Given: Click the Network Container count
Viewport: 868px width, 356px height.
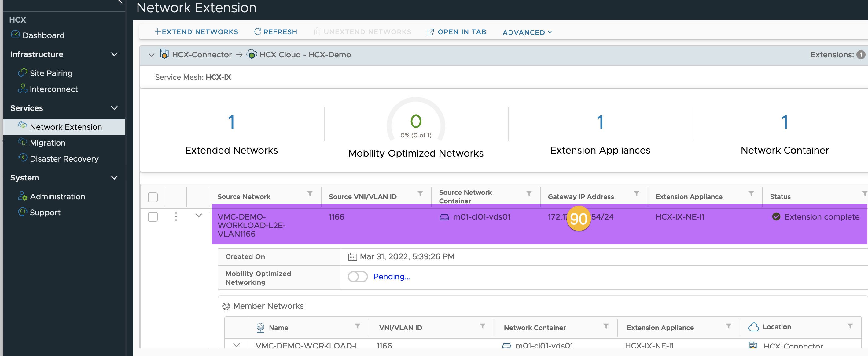Looking at the screenshot, I should coord(785,122).
